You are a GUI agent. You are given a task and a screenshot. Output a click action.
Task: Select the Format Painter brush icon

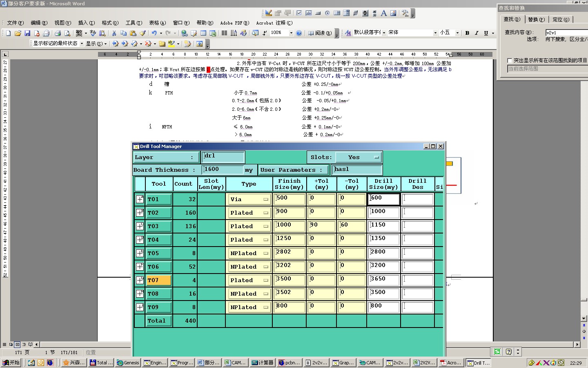pyautogui.click(x=142, y=33)
